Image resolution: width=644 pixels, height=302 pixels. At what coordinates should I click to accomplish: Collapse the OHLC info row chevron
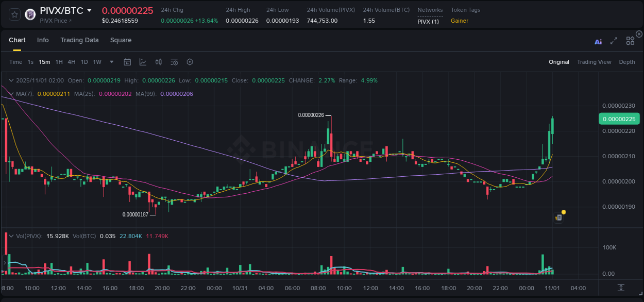click(11, 80)
